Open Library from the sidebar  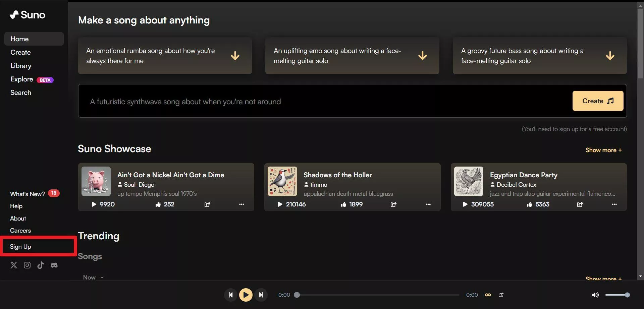pos(21,66)
